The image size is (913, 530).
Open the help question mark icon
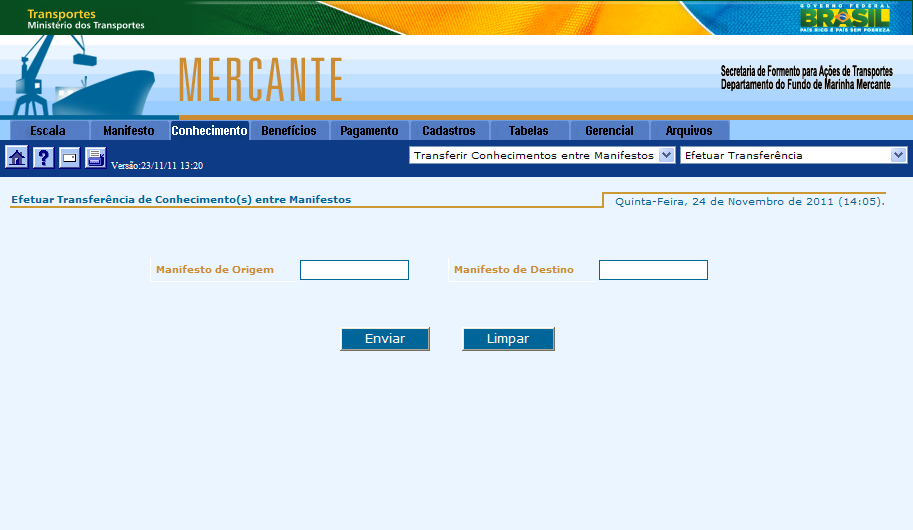click(43, 157)
